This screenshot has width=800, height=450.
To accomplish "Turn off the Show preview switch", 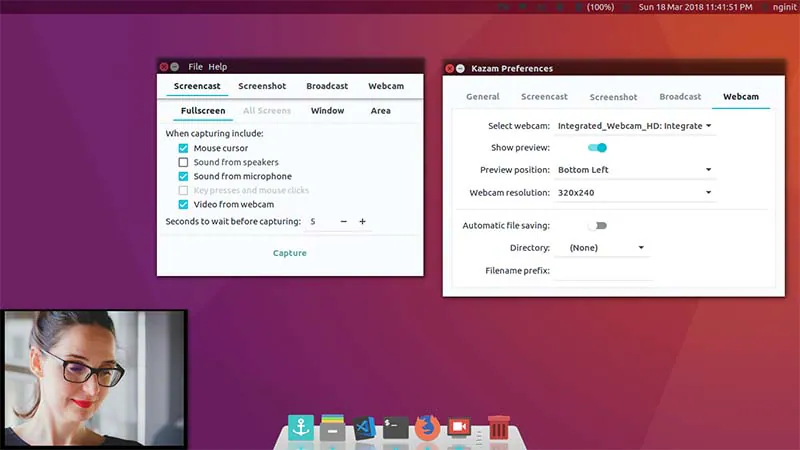I will point(597,147).
